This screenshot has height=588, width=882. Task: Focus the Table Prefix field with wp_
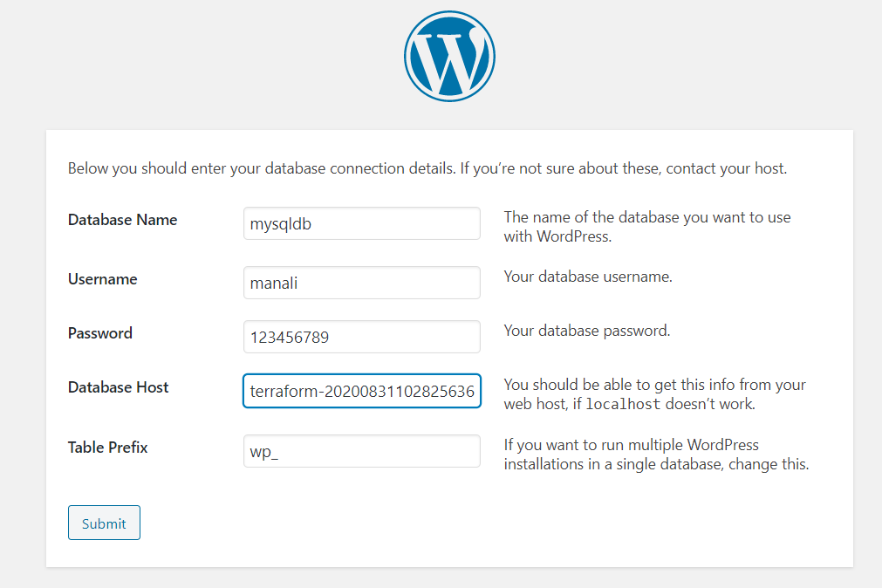[x=362, y=451]
